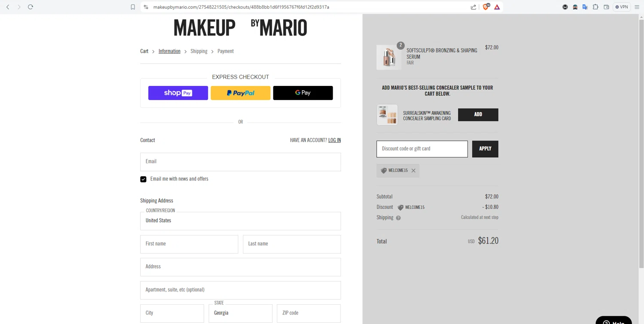This screenshot has width=644, height=324.
Task: Open the Country/Region dropdown
Action: 240,221
